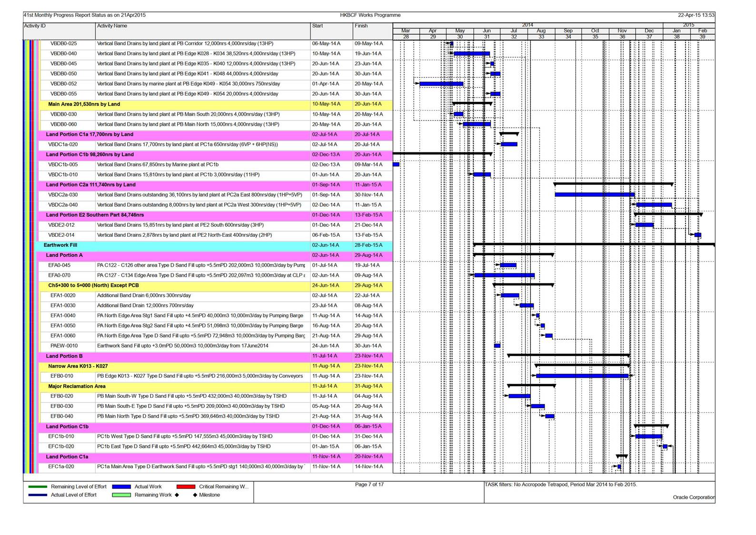Click the EFA0-070 blue Gantt bar
The image size is (756, 535).
[x=504, y=275]
